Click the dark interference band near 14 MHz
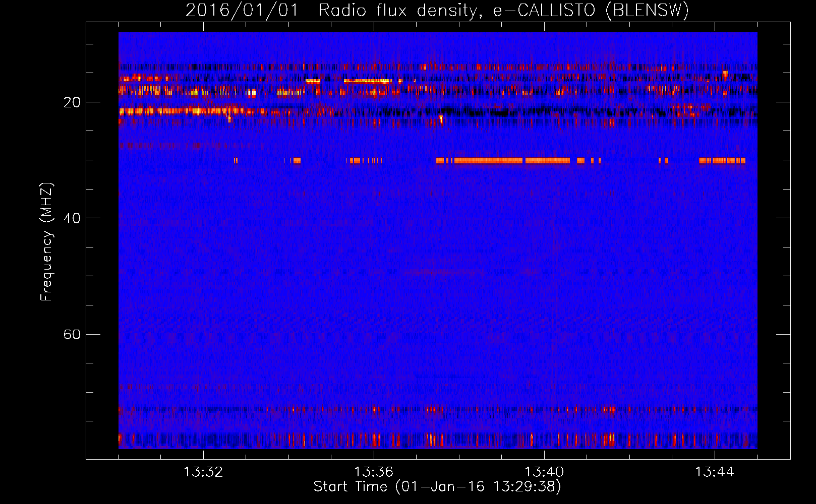Viewport: 816px width, 504px height. pos(438,67)
